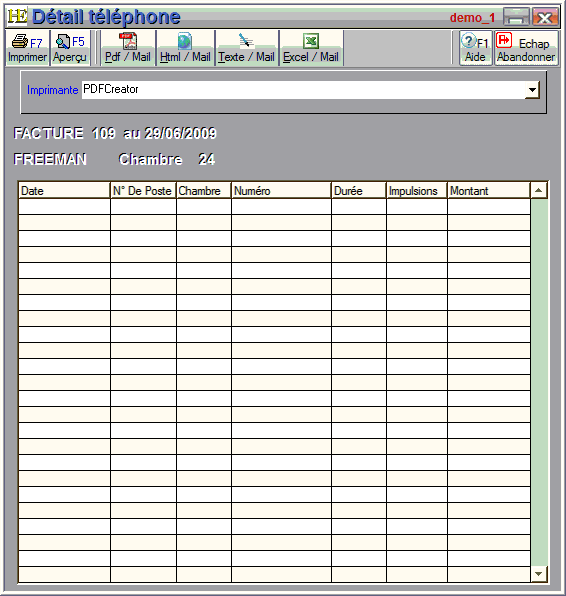Click scrollbar up arrow in table
The height and width of the screenshot is (596, 566).
coord(539,190)
